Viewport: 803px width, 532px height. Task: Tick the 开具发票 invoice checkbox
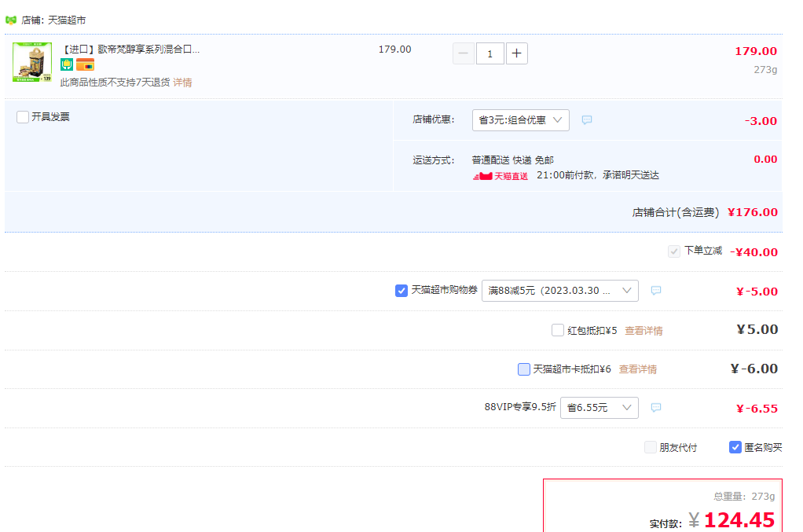point(23,117)
